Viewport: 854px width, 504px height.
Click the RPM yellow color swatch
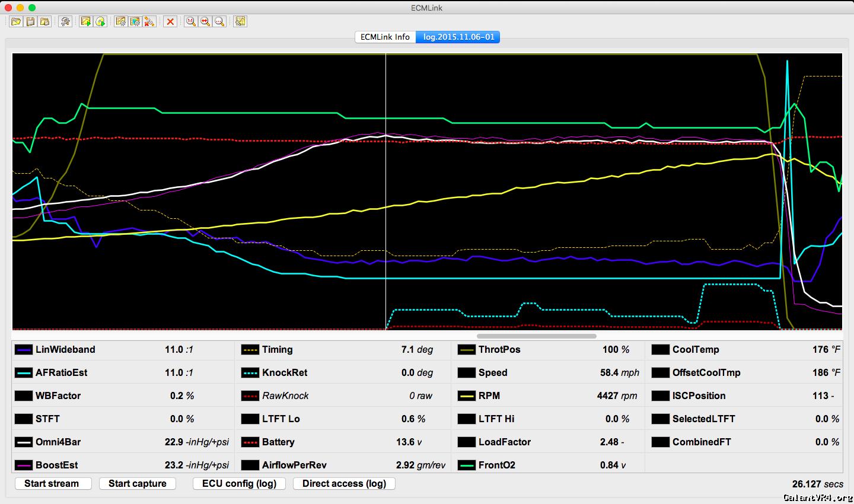(467, 396)
